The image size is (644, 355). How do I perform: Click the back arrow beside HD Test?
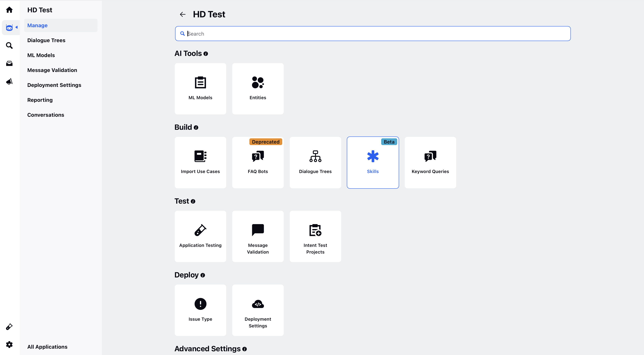click(x=183, y=14)
